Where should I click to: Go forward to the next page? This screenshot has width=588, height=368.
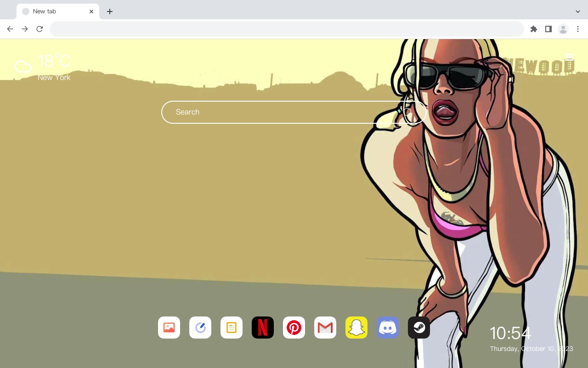pyautogui.click(x=25, y=29)
